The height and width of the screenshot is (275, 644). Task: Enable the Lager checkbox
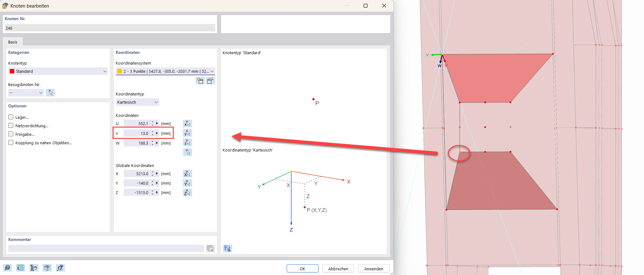11,117
